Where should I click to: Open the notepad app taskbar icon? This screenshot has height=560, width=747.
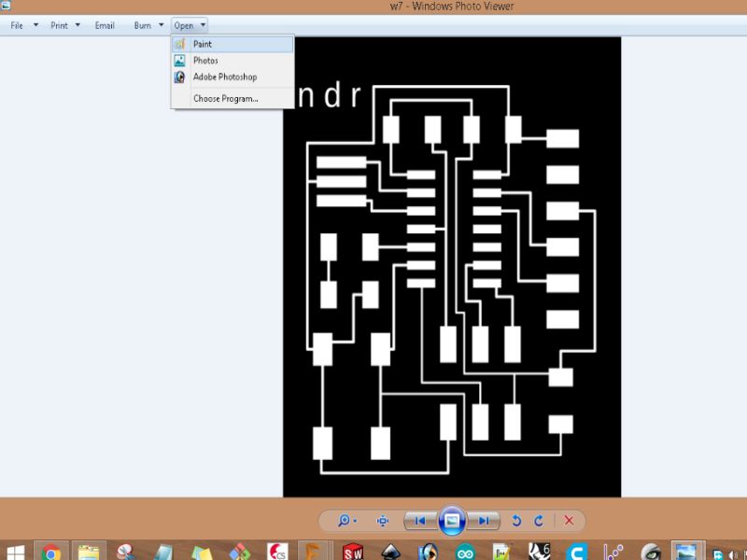(x=501, y=553)
